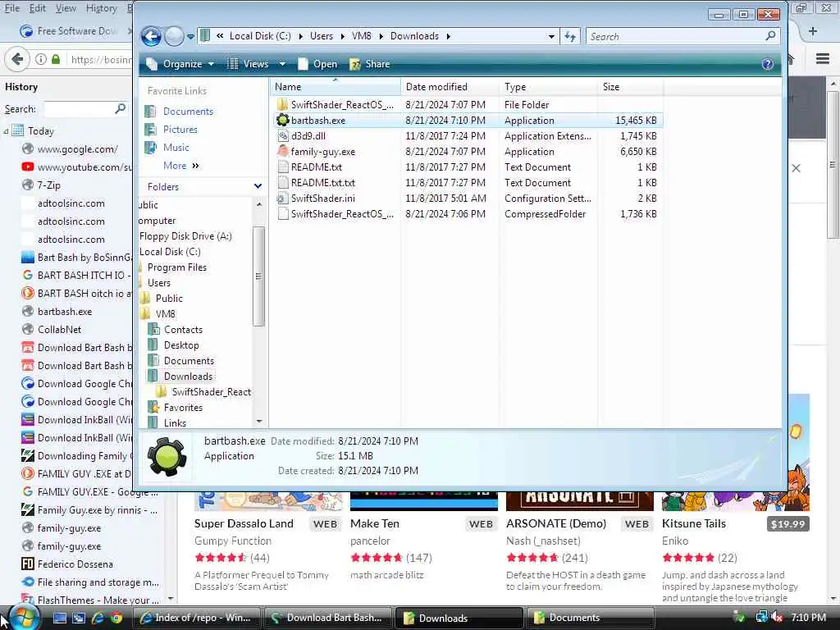Sort files by Type column header

(549, 87)
